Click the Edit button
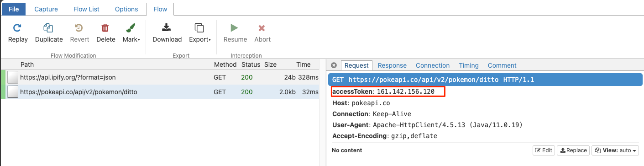Screen dimensions: 644x166 click(x=544, y=150)
